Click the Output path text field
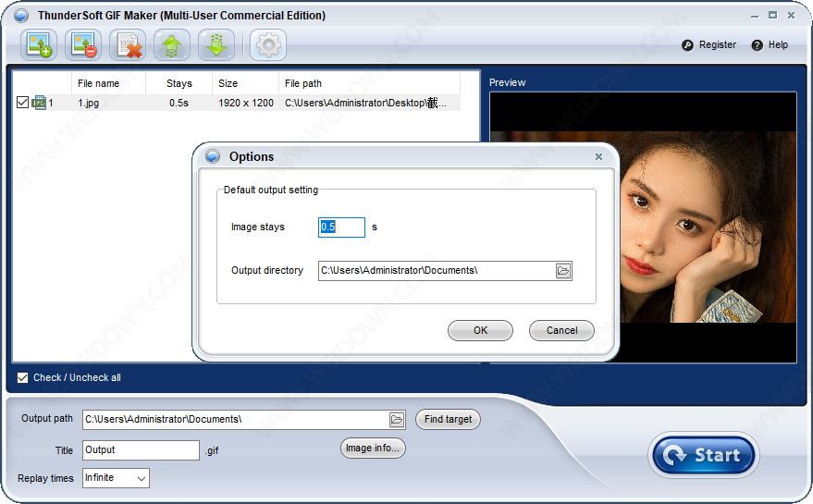The height and width of the screenshot is (504, 813). 236,420
